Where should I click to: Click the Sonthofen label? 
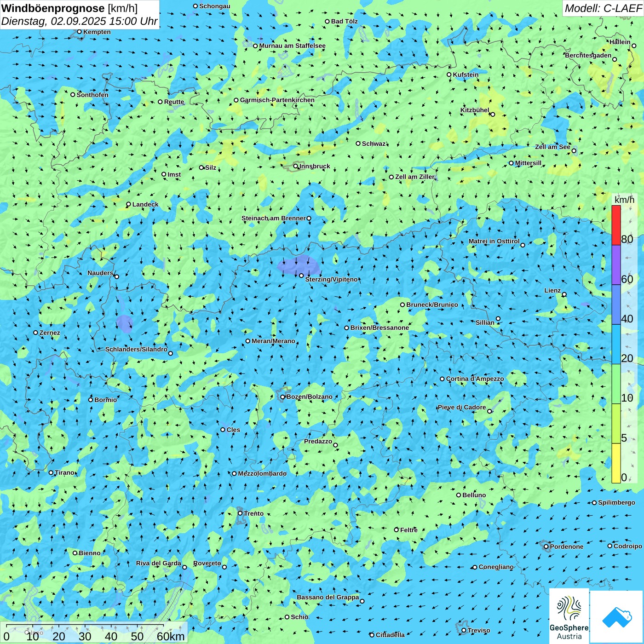(x=92, y=95)
